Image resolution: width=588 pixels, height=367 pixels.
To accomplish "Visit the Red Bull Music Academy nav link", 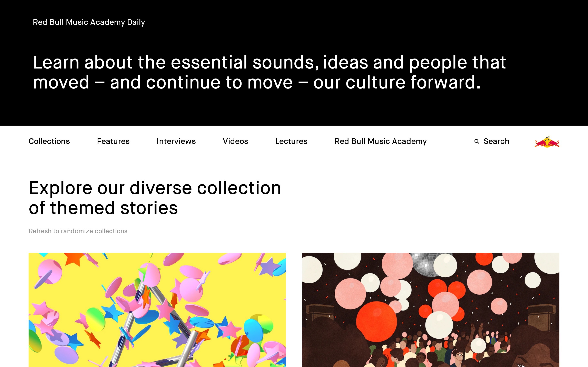I will point(381,141).
